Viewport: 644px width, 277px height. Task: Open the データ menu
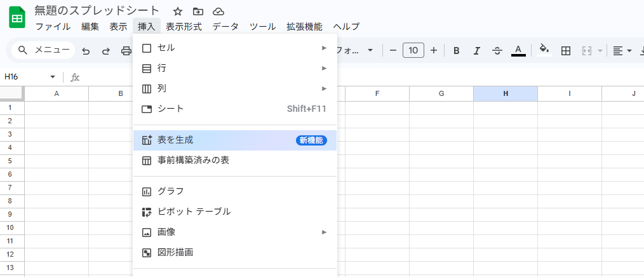225,27
